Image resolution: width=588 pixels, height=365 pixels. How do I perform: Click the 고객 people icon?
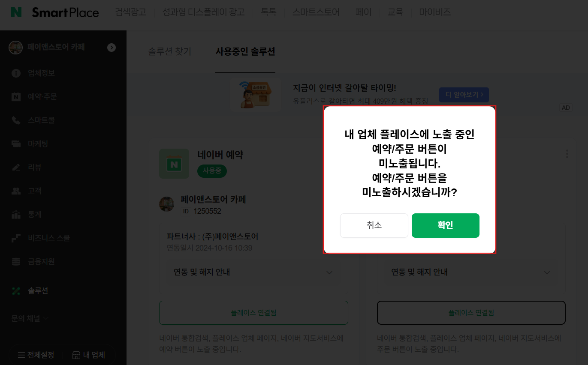(16, 191)
